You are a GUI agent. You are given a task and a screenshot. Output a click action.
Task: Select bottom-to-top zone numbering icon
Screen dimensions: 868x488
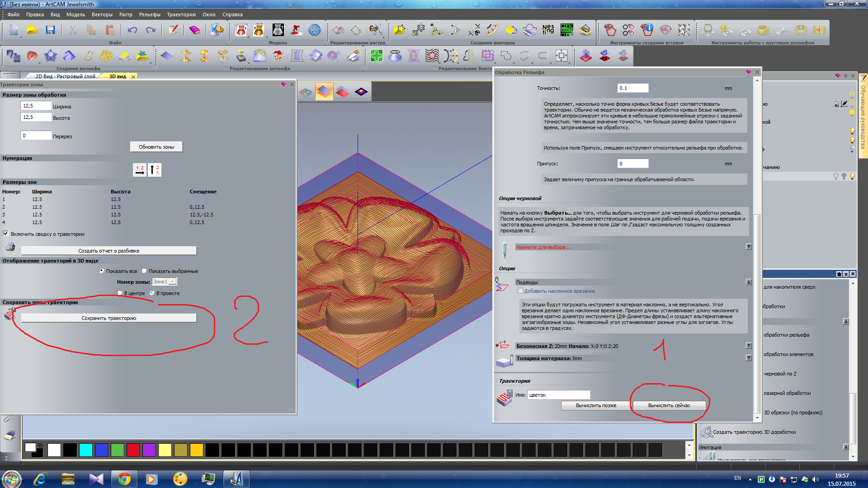155,170
